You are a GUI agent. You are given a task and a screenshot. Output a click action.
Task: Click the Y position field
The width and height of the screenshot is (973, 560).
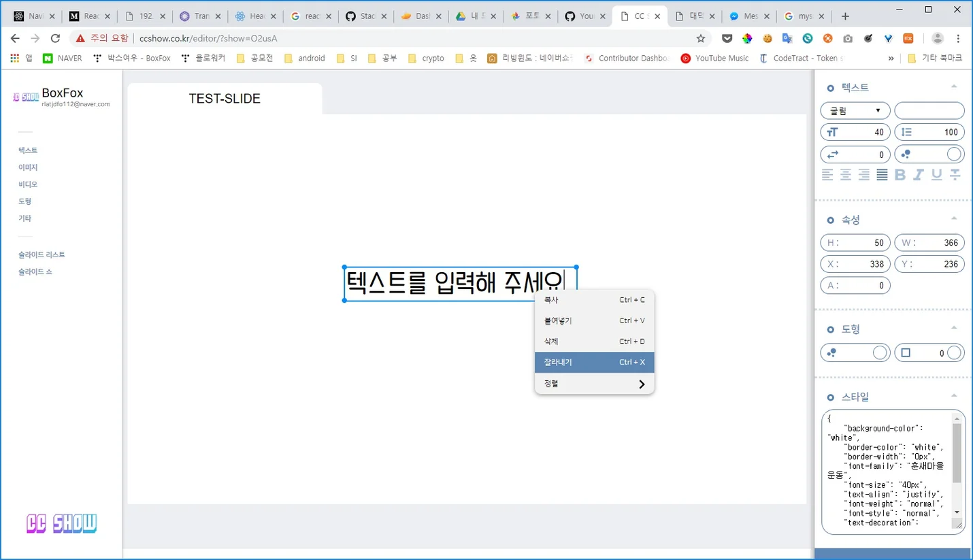point(929,264)
